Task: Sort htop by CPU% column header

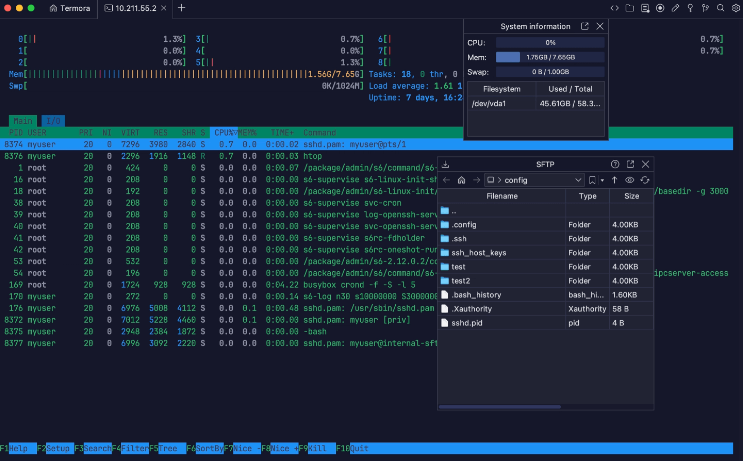Action: (224, 133)
